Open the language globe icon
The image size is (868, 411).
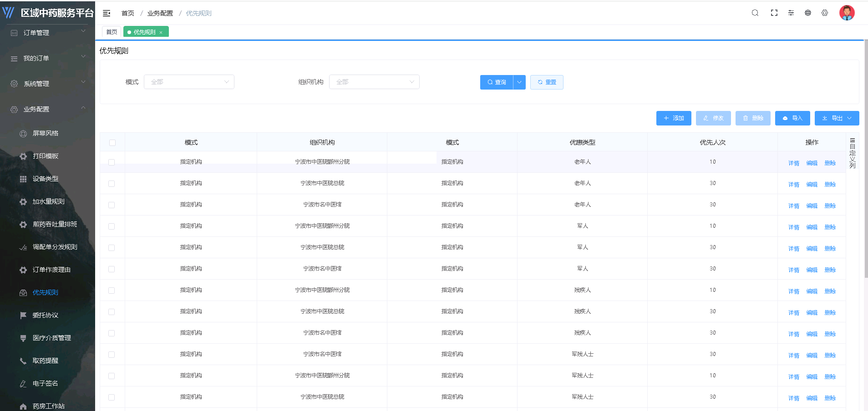tap(808, 13)
